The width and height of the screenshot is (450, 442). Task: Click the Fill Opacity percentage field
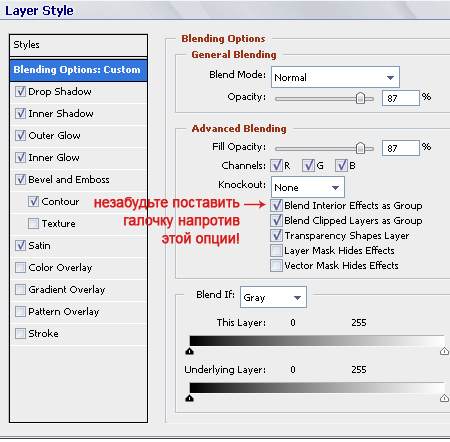(401, 148)
